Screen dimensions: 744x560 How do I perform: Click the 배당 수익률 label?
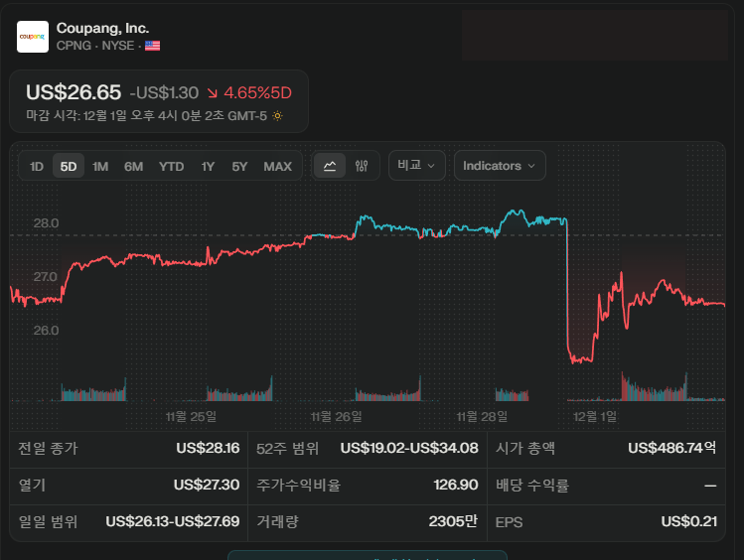click(x=532, y=486)
